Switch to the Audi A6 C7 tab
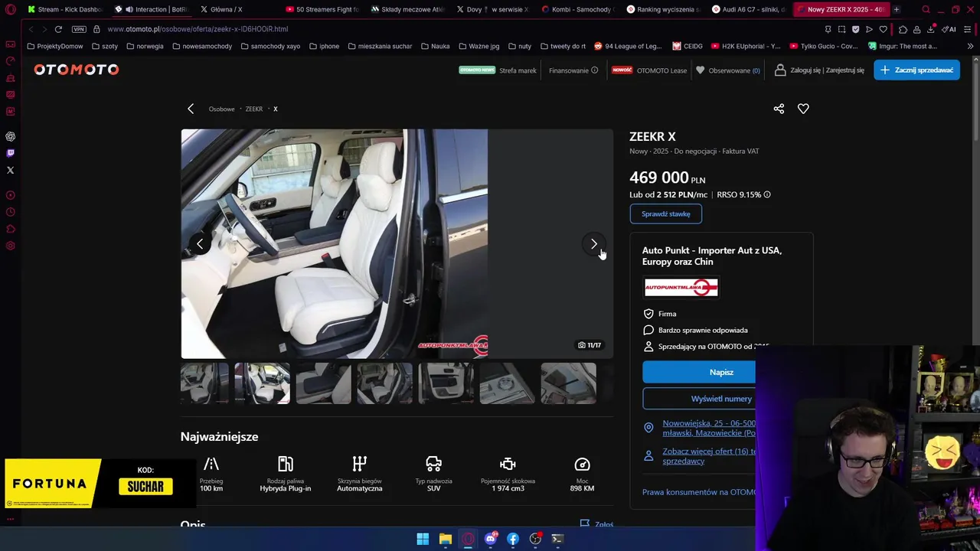This screenshot has width=980, height=551. pyautogui.click(x=749, y=9)
